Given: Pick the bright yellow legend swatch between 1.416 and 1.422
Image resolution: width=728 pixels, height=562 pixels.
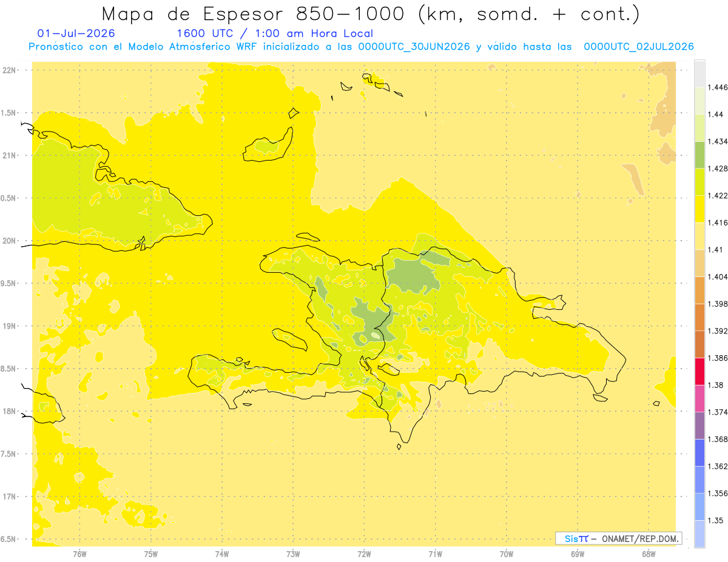Looking at the screenshot, I should [699, 209].
